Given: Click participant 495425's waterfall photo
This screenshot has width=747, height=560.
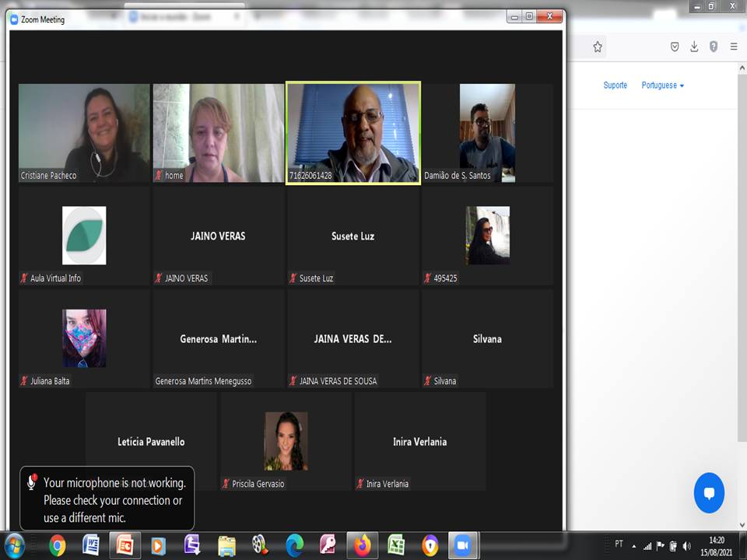Looking at the screenshot, I should click(487, 235).
